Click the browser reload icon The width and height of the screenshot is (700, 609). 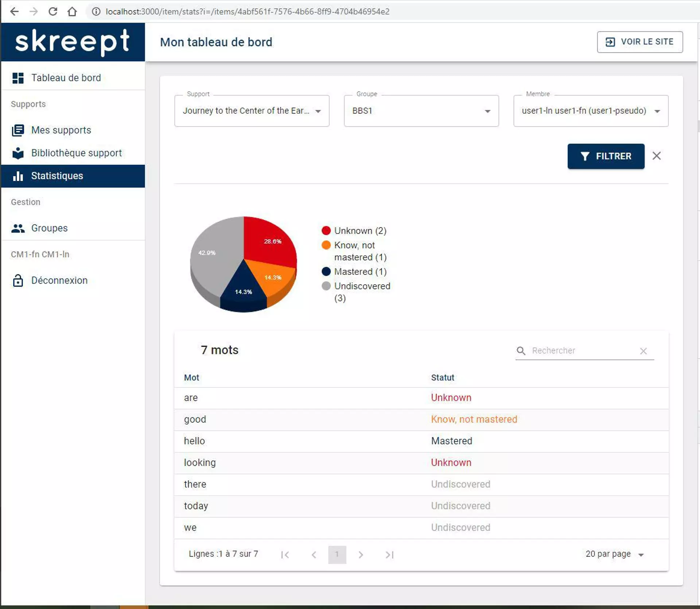coord(53,11)
